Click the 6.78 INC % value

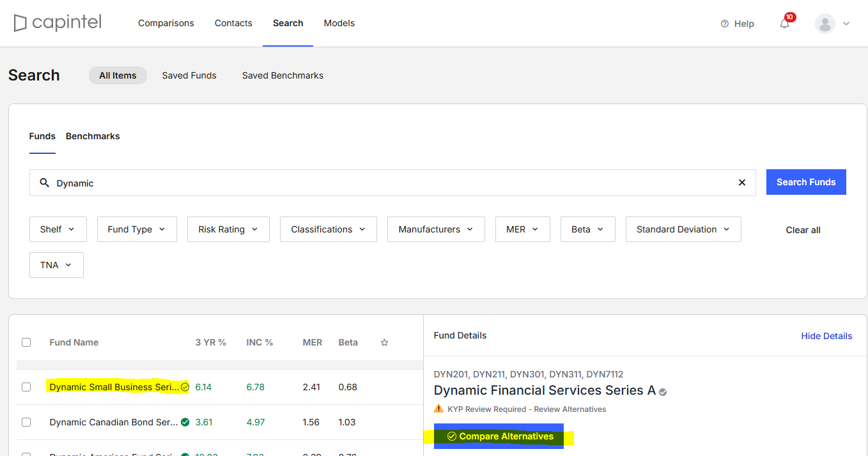click(x=255, y=387)
